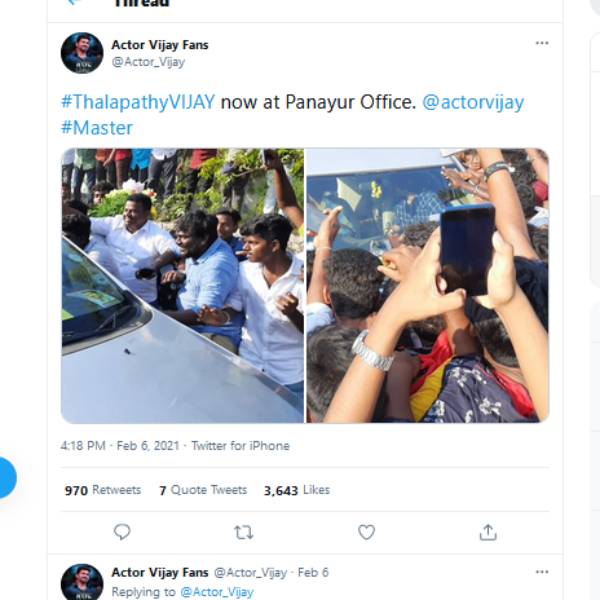The image size is (600, 600).
Task: Expand more options on reply tweet
Action: [x=542, y=572]
